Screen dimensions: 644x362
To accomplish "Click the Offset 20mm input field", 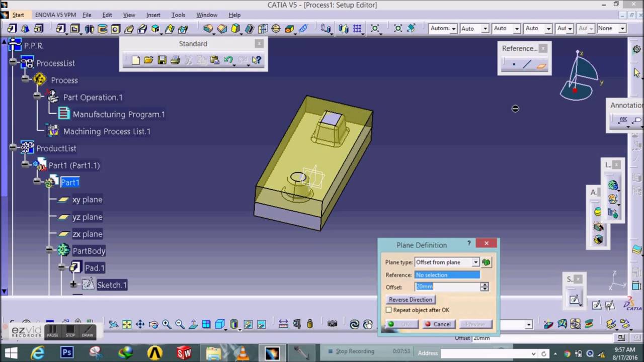I will click(x=447, y=287).
